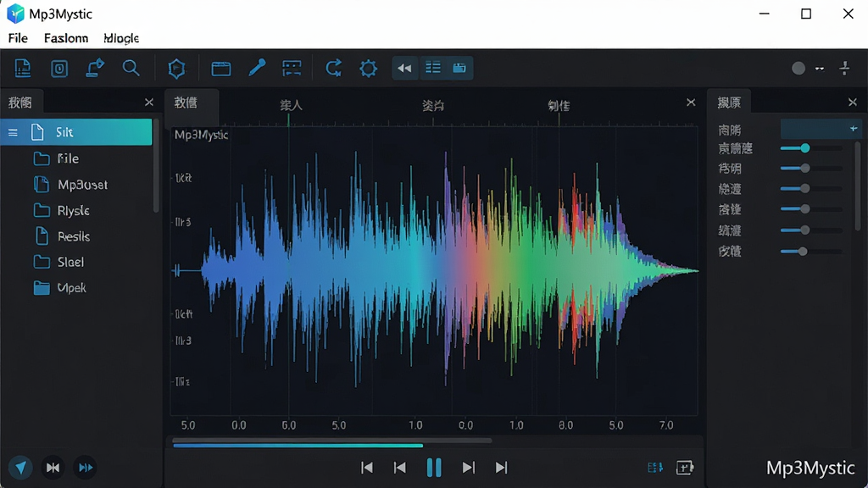Screen dimensions: 868x488
Task: Open the Faslonn menu
Action: (x=66, y=38)
